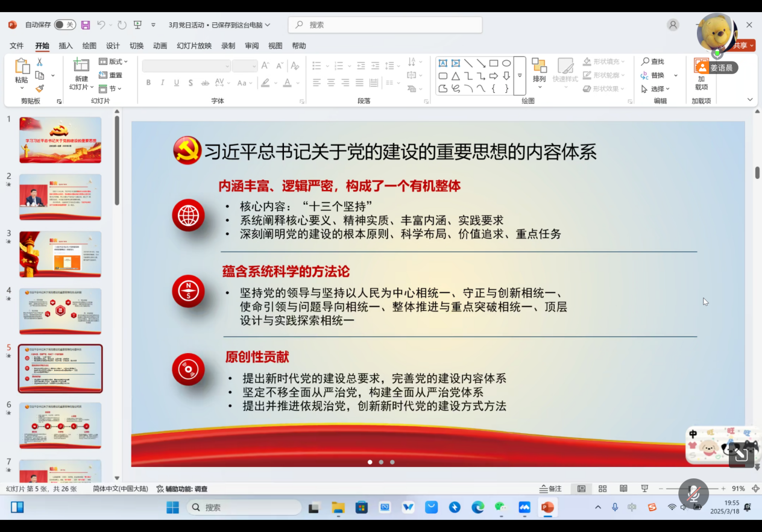Save the presentation with the save icon
This screenshot has height=532, width=762.
click(x=86, y=25)
